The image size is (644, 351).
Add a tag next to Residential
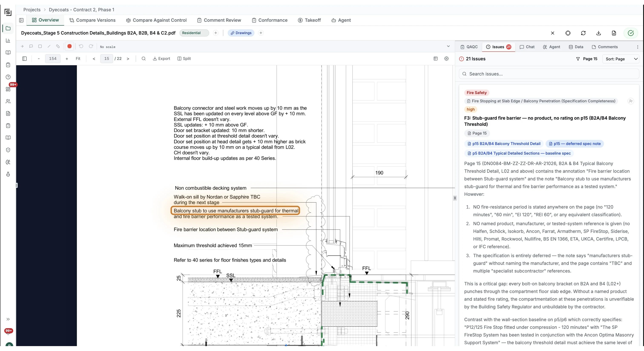coord(216,33)
